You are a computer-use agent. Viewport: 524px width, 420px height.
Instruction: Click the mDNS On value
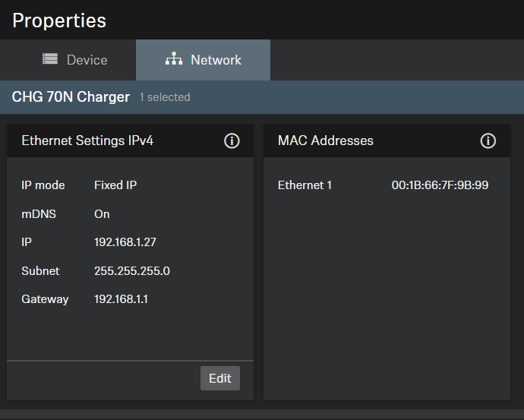click(102, 214)
